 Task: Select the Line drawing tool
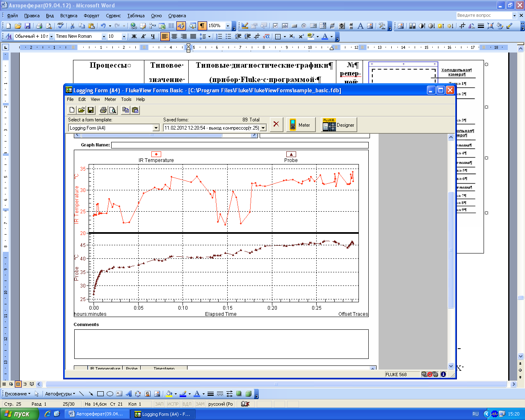coord(82,394)
